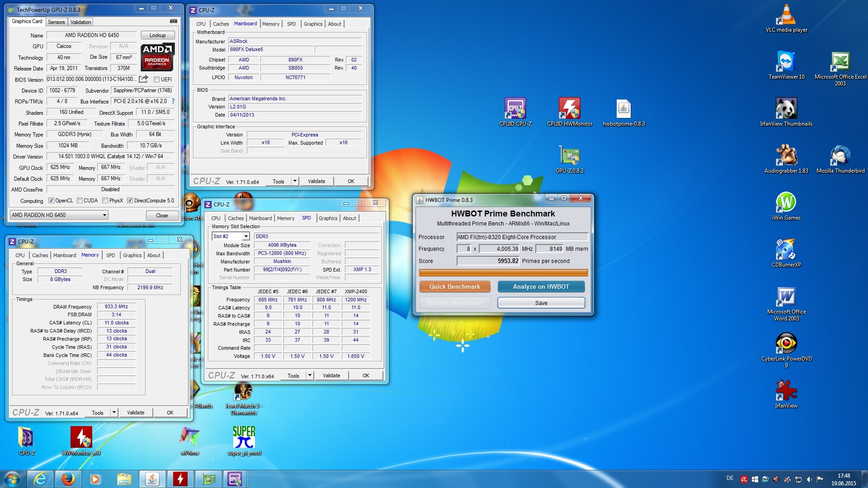868x488 pixels.
Task: Open VLC media player desktop shortcut
Action: (x=786, y=18)
